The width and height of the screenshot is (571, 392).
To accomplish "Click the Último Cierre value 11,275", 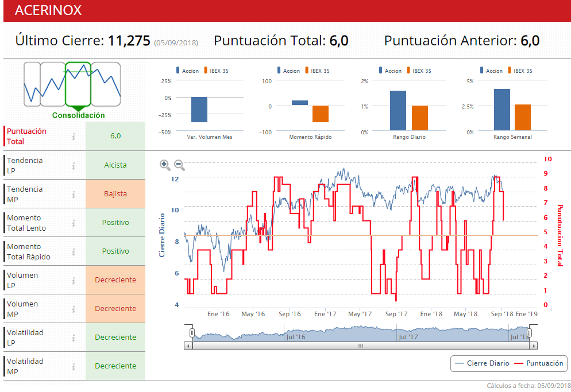I will pos(129,40).
